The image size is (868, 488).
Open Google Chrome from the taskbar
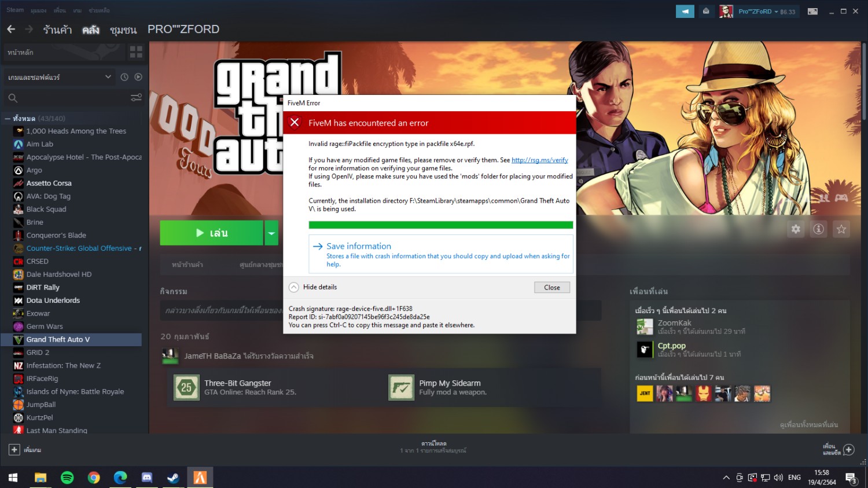pos(94,478)
